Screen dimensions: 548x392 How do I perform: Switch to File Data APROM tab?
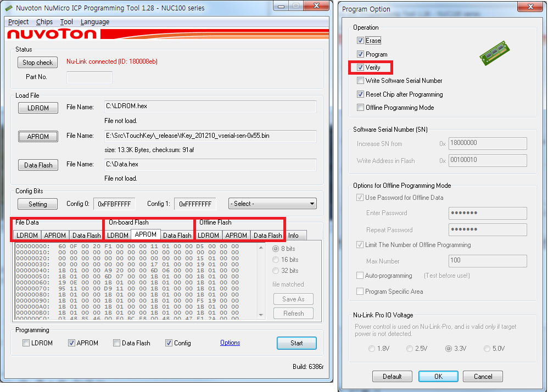click(x=55, y=236)
